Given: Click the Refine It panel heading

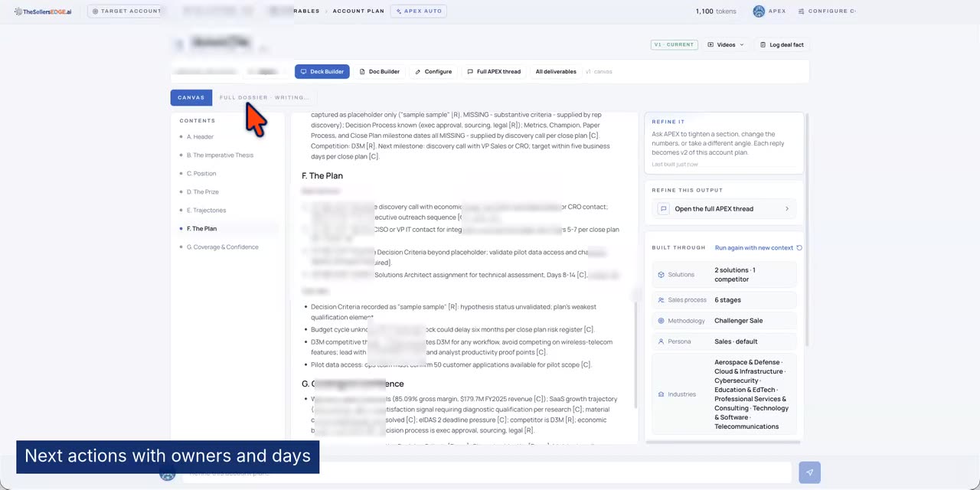Looking at the screenshot, I should tap(668, 122).
